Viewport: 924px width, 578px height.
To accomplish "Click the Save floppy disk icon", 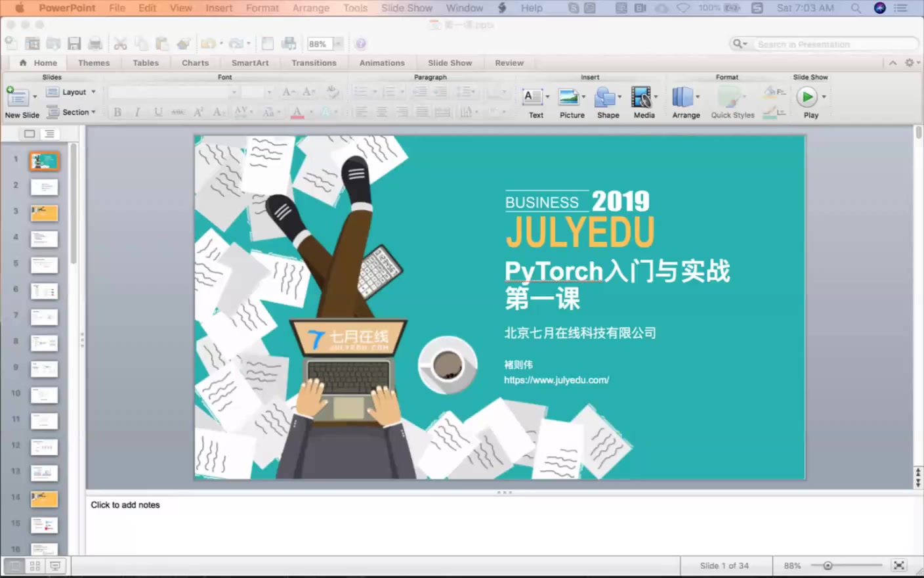I will [74, 44].
